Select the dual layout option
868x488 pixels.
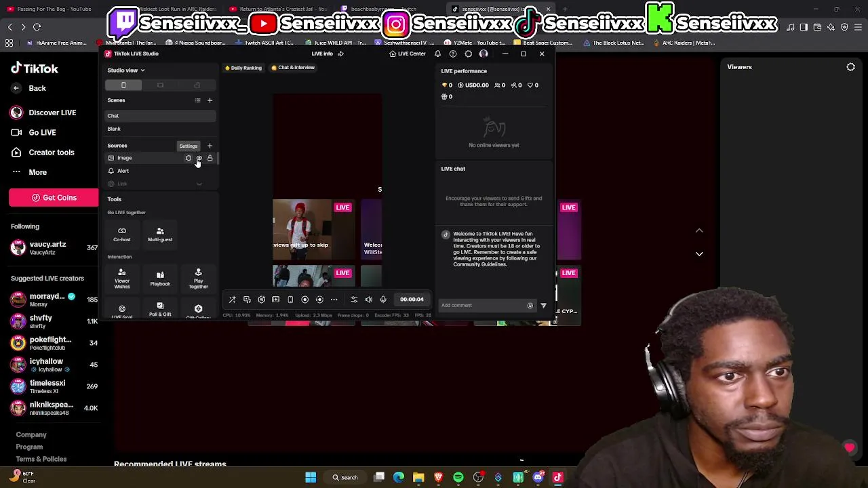197,85
